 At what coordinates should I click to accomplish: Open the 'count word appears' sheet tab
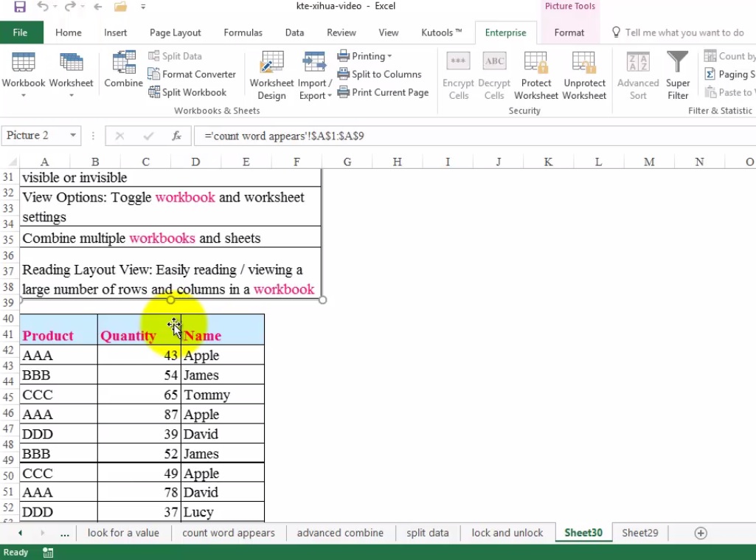[228, 533]
